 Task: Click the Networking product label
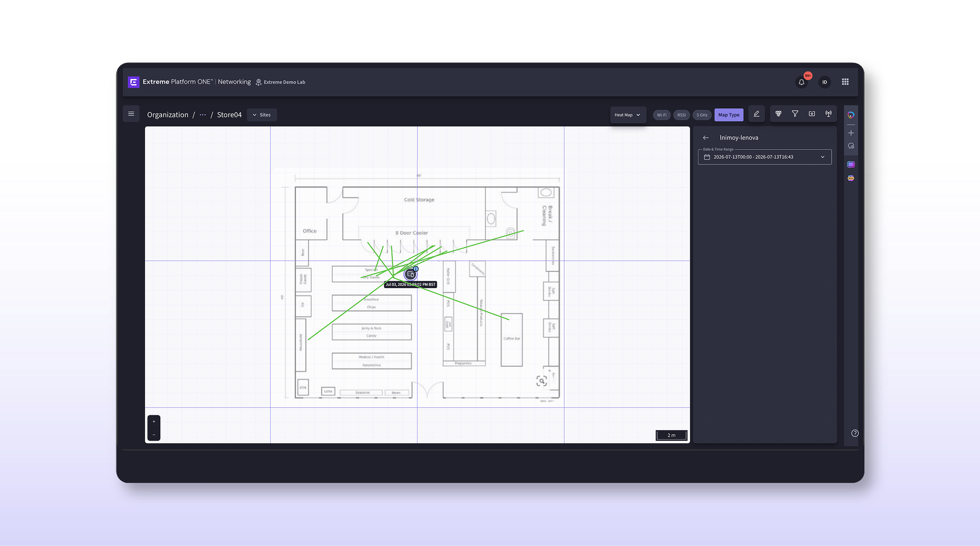[x=234, y=82]
